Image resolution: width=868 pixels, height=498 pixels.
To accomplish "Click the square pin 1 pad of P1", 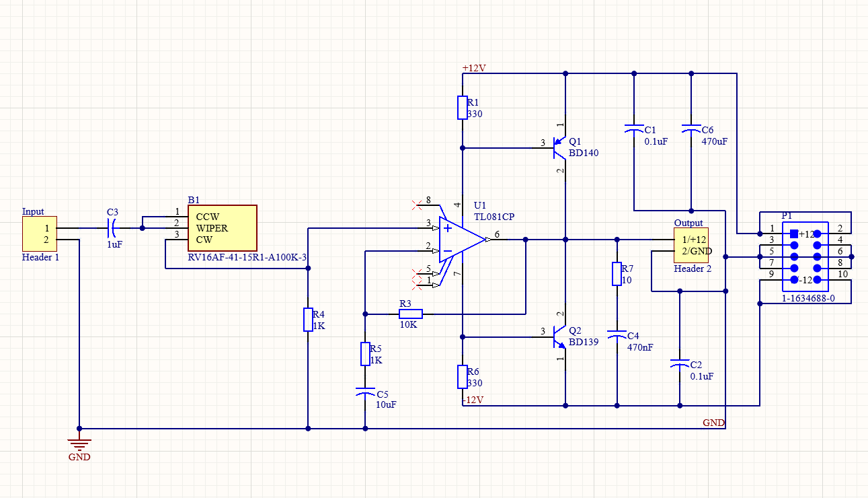I will pos(793,234).
